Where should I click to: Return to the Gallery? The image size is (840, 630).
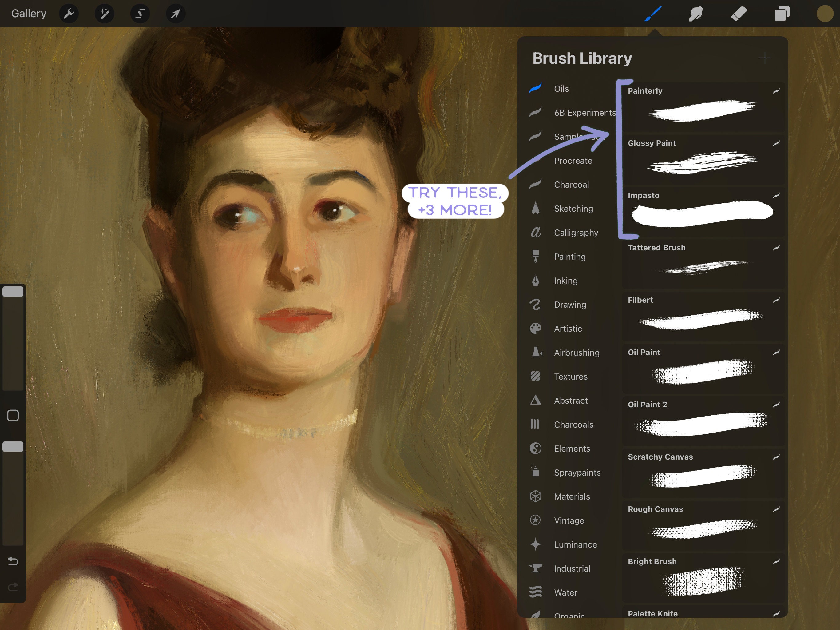click(29, 13)
